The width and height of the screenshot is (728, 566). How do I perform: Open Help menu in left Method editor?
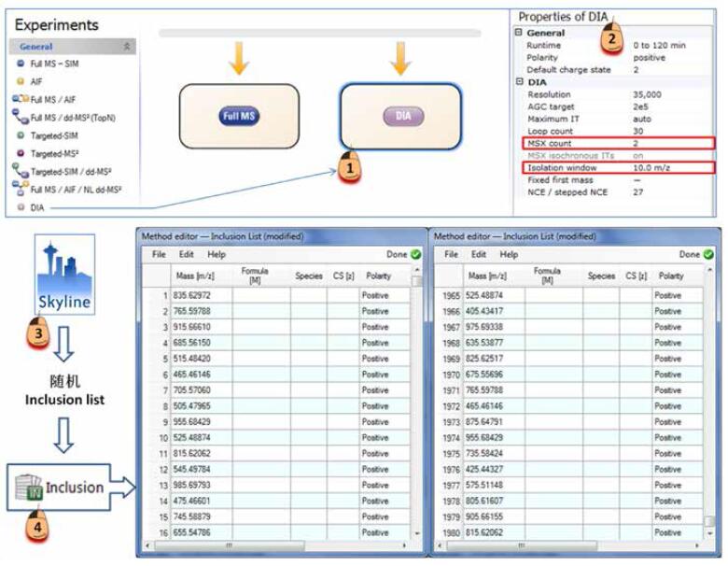(x=217, y=254)
